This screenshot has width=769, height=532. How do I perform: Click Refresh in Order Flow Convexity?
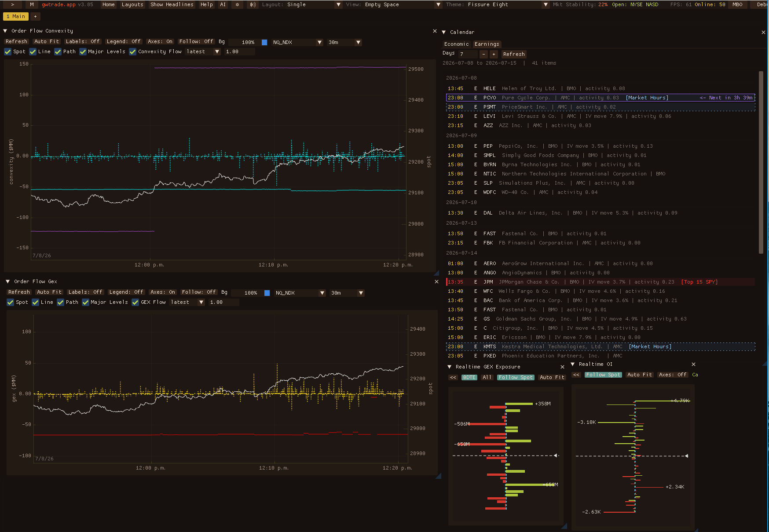pos(16,41)
